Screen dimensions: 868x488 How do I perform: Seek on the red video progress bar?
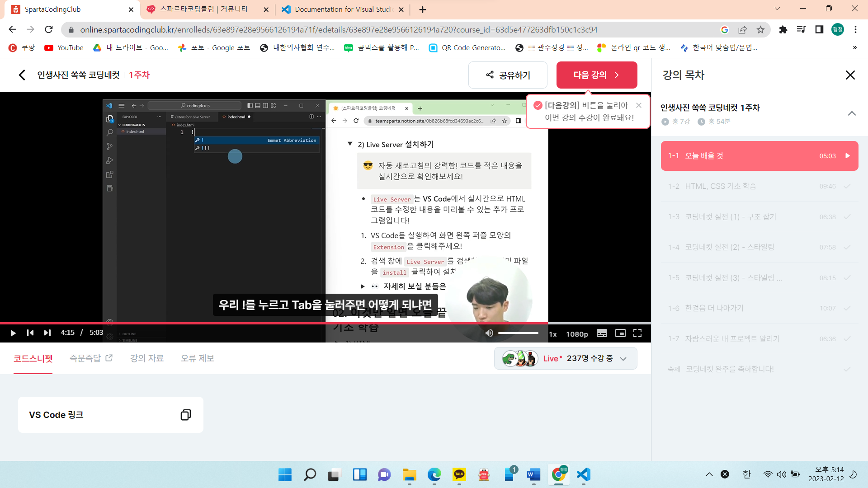coord(325,323)
